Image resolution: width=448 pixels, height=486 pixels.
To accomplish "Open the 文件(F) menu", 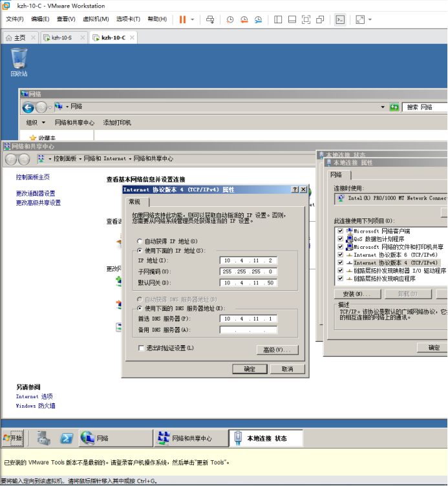I will pos(15,19).
